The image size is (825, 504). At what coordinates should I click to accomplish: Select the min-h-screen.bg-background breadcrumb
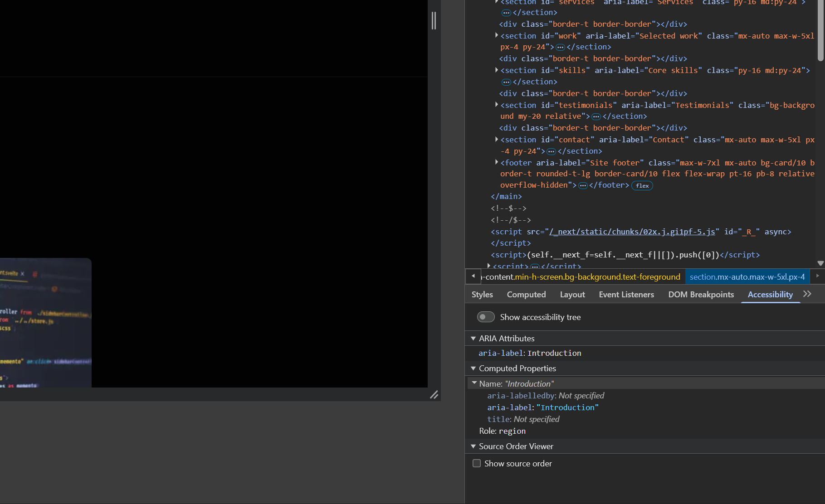(581, 276)
